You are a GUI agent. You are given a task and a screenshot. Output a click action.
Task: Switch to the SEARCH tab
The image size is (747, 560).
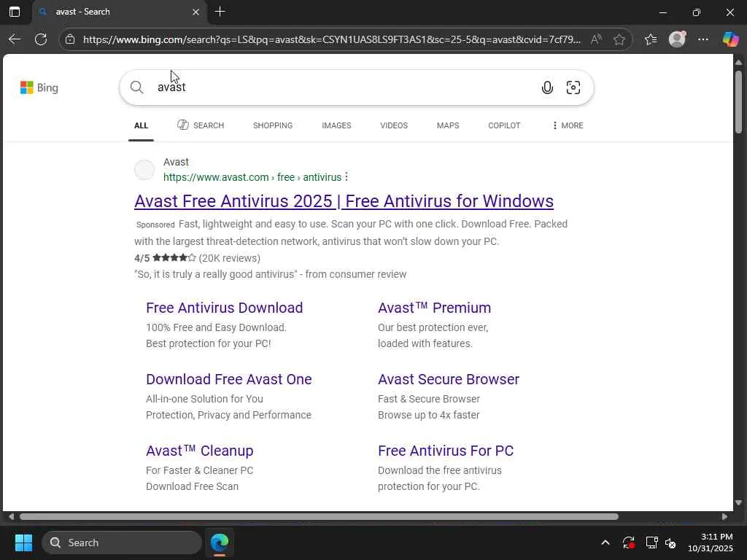click(201, 125)
